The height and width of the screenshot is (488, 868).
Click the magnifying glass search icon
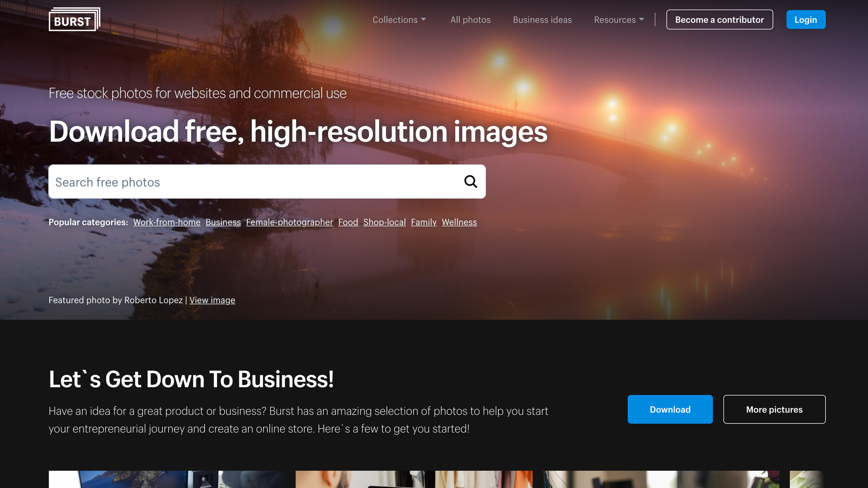coord(470,181)
